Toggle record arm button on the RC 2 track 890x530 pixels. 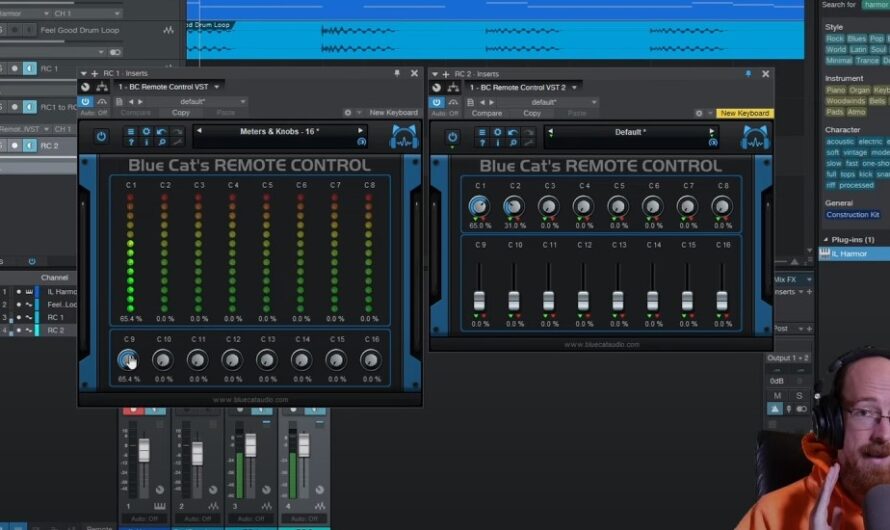coord(15,146)
